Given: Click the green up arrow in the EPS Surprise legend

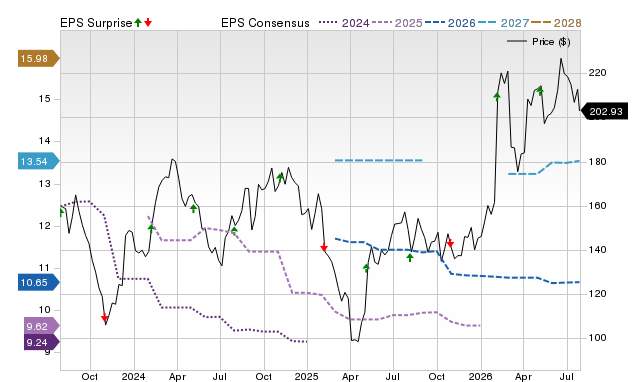Looking at the screenshot, I should coord(138,22).
